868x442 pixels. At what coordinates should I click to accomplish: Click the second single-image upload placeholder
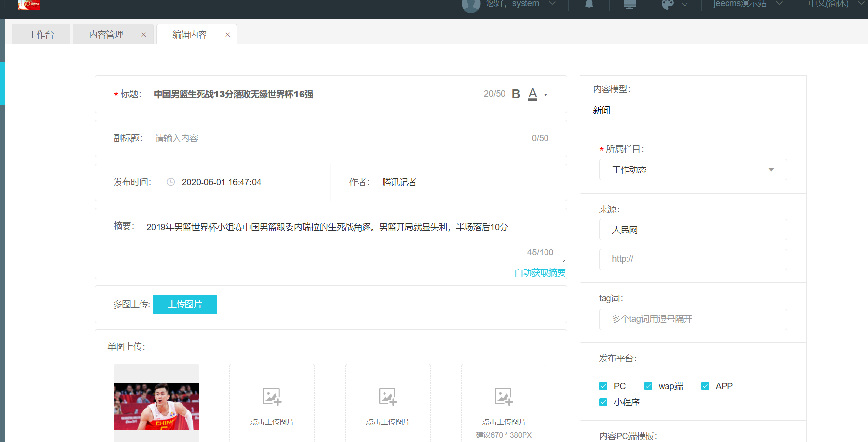coord(272,403)
